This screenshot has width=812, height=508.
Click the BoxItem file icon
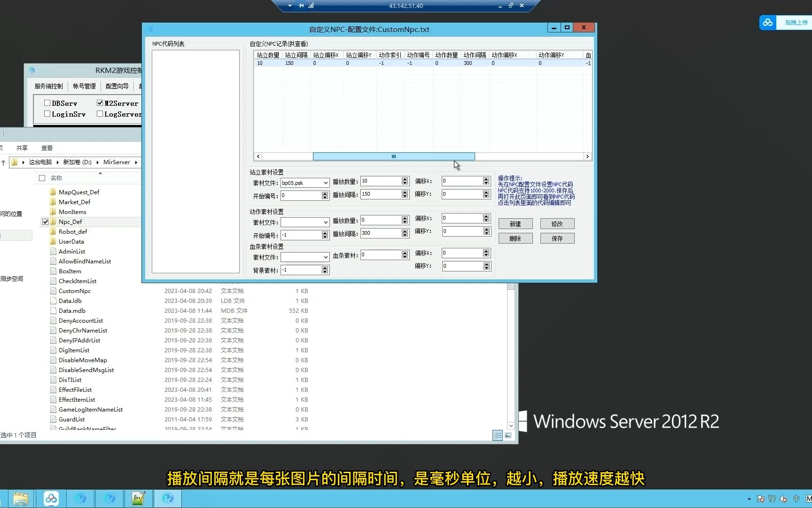[53, 271]
